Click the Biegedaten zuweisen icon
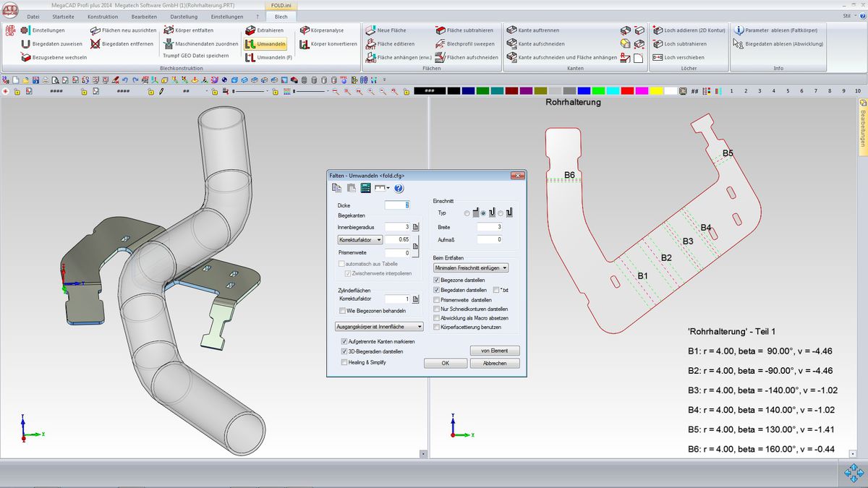868x488 pixels. [26, 44]
